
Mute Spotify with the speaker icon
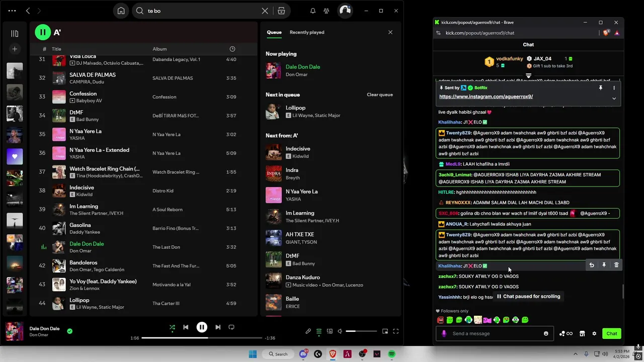tap(340, 331)
